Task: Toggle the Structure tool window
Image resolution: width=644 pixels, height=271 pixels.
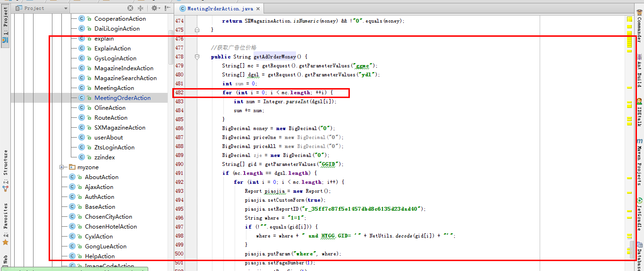Action: tap(5, 169)
